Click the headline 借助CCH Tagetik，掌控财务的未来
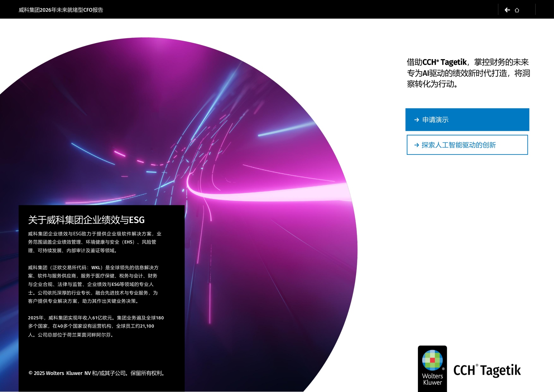The width and height of the screenshot is (554, 392). tap(468, 62)
